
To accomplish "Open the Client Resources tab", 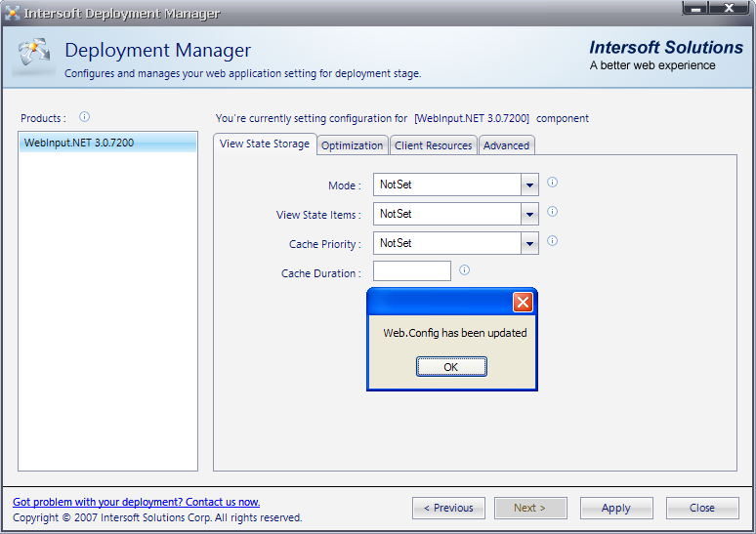I will pos(433,145).
